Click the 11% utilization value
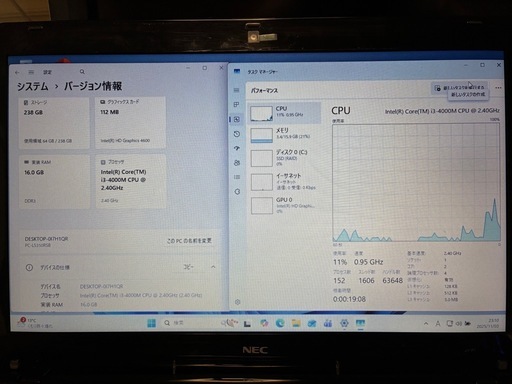 coord(340,262)
